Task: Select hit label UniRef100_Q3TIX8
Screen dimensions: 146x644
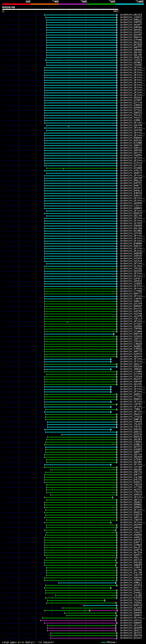Action: [131, 103]
